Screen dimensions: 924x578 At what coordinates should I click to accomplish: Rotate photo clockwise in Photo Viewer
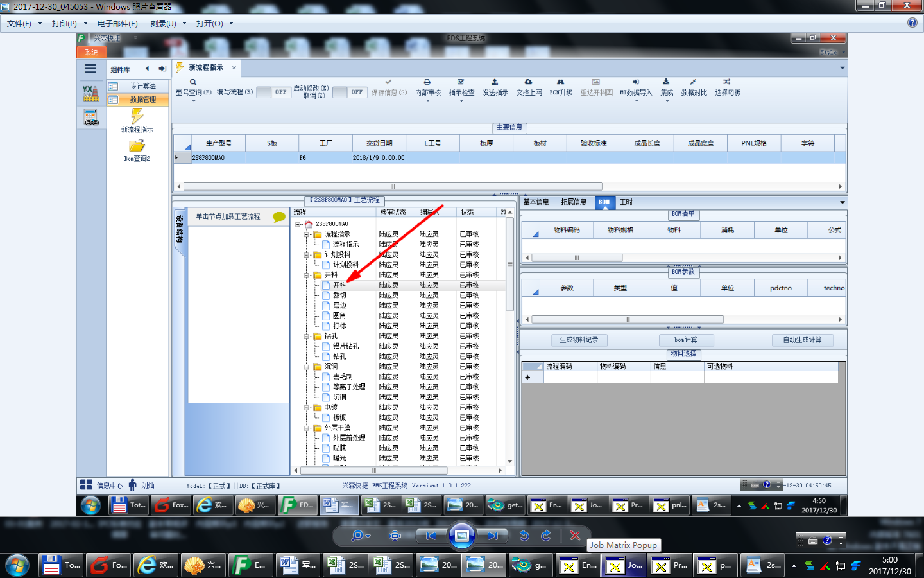[x=546, y=536]
